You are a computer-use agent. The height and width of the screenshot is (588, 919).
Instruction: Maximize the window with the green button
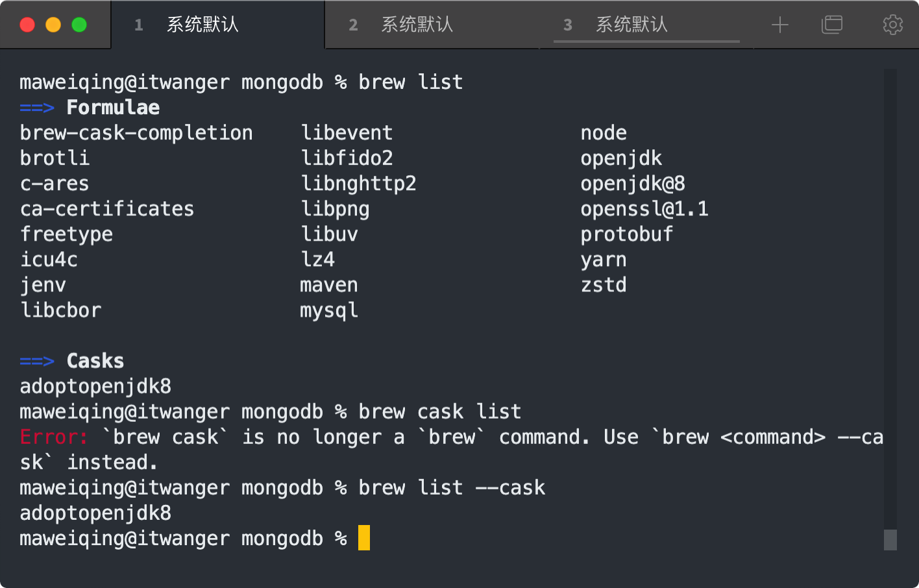[79, 25]
